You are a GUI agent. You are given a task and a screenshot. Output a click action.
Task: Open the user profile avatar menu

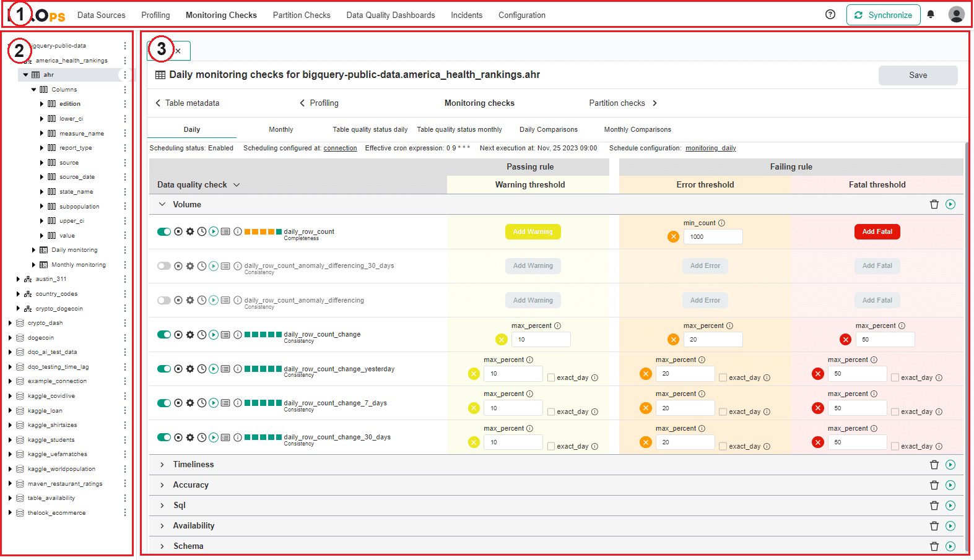coord(956,15)
